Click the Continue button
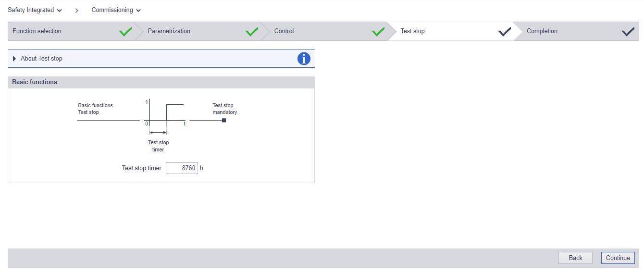The image size is (644, 274). [618, 258]
